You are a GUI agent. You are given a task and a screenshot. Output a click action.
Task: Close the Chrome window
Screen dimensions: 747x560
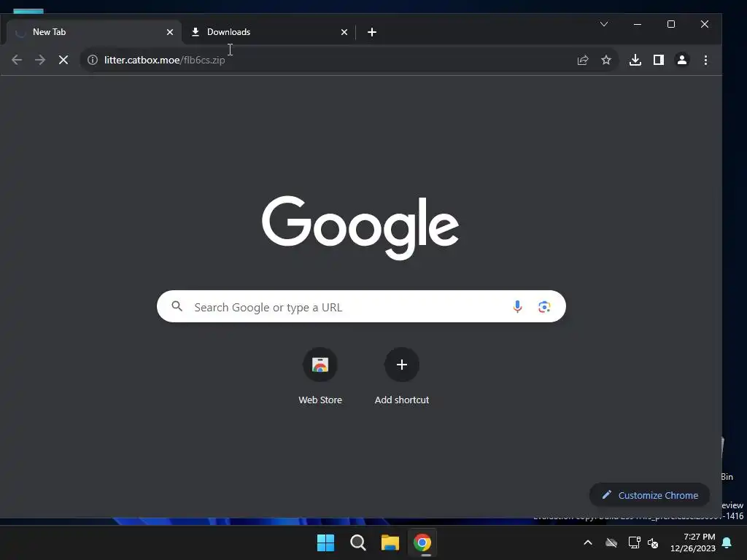[705, 24]
